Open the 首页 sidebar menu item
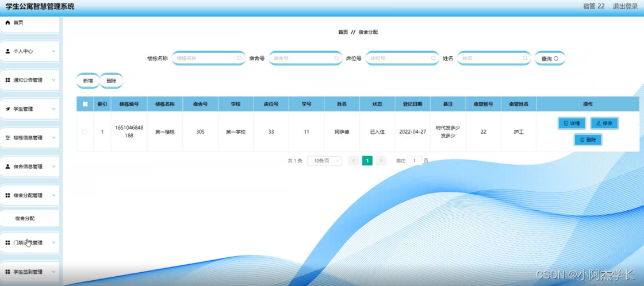The width and height of the screenshot is (644, 286). [30, 23]
